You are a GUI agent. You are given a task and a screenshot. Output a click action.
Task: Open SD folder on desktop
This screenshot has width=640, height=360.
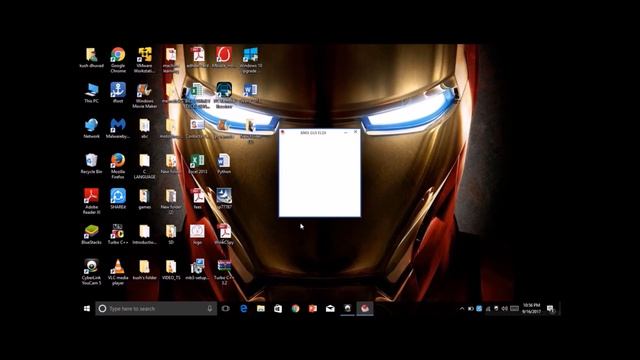(171, 234)
